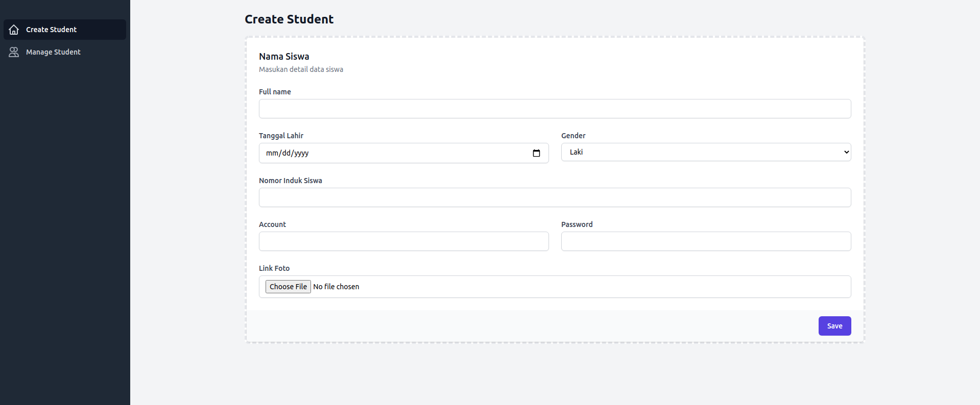980x405 pixels.
Task: Click the Save button
Action: [834, 326]
